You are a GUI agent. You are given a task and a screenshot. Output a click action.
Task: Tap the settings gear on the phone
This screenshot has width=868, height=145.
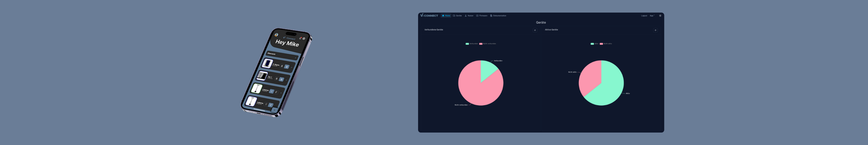click(304, 39)
